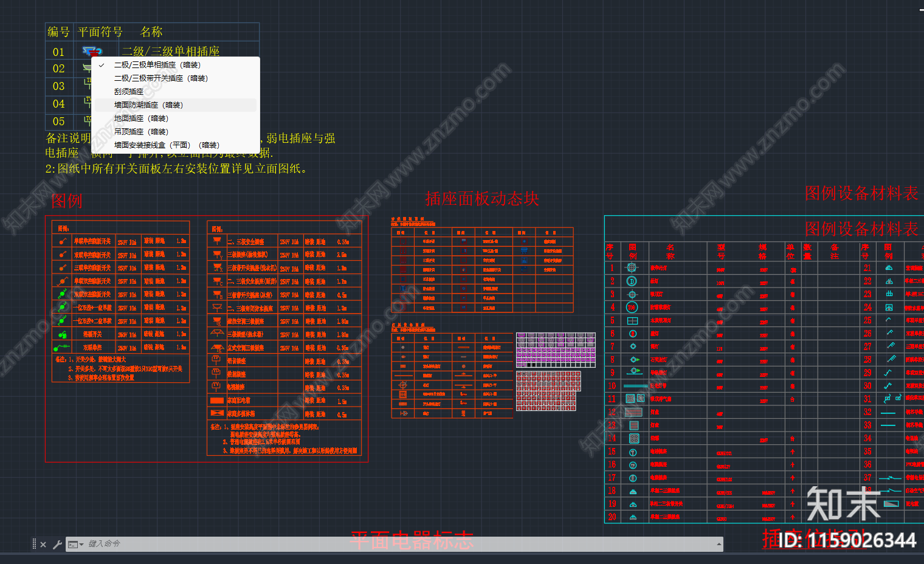Select 二极/三极单相插座（暗装）menu entry
The image size is (924, 564).
pos(175,65)
